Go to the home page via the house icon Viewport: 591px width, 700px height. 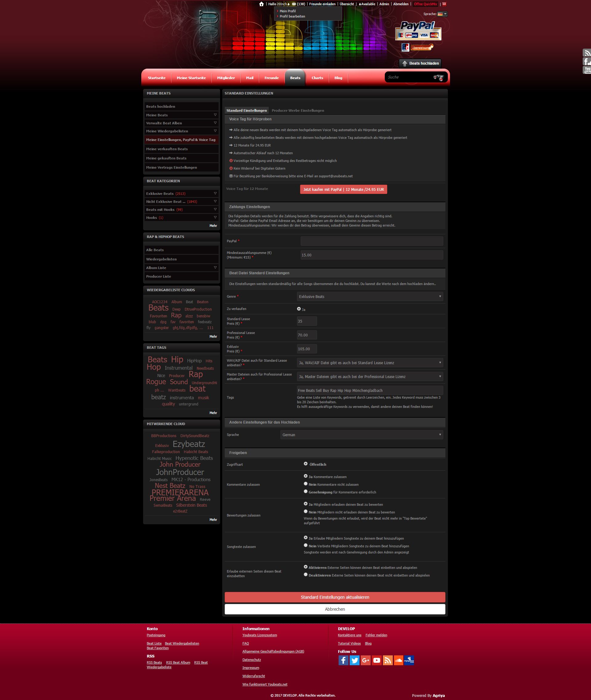[x=261, y=4]
